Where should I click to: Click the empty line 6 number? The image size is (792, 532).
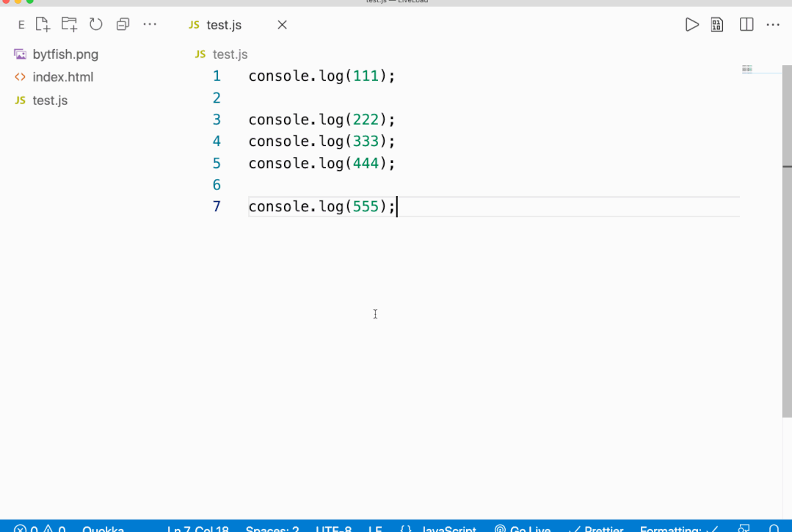tap(217, 185)
